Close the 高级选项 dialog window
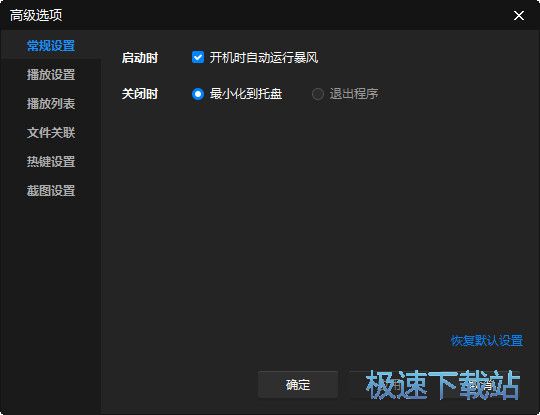 pyautogui.click(x=519, y=15)
